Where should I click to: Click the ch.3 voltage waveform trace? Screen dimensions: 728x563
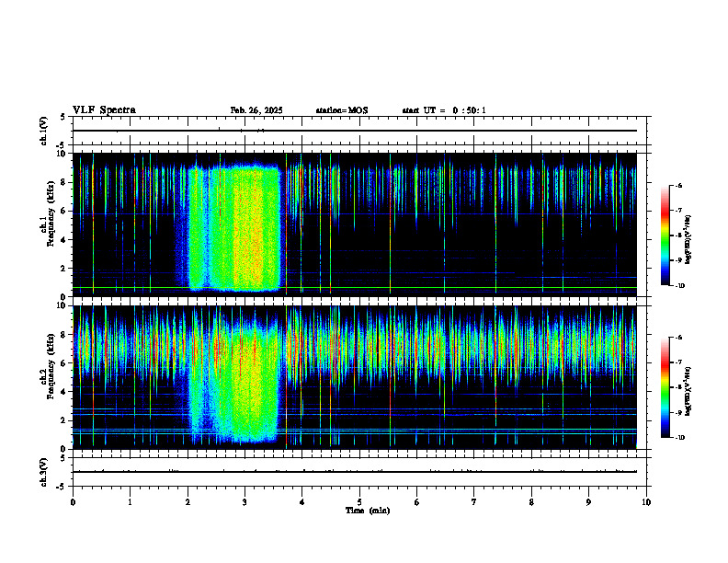coord(355,472)
